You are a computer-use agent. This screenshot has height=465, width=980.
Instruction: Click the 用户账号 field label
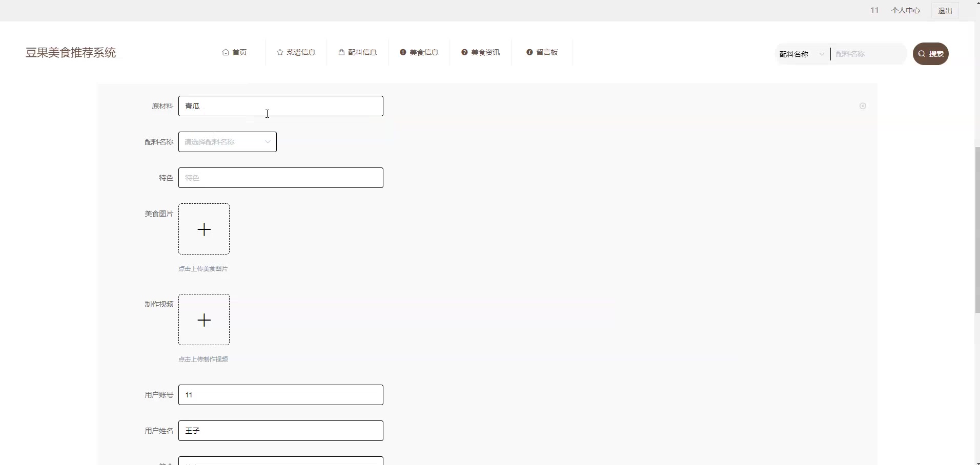point(159,395)
